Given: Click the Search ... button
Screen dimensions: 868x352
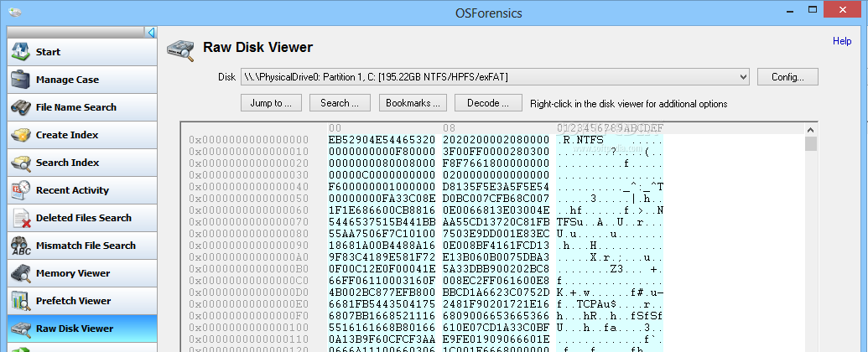Looking at the screenshot, I should tap(340, 103).
